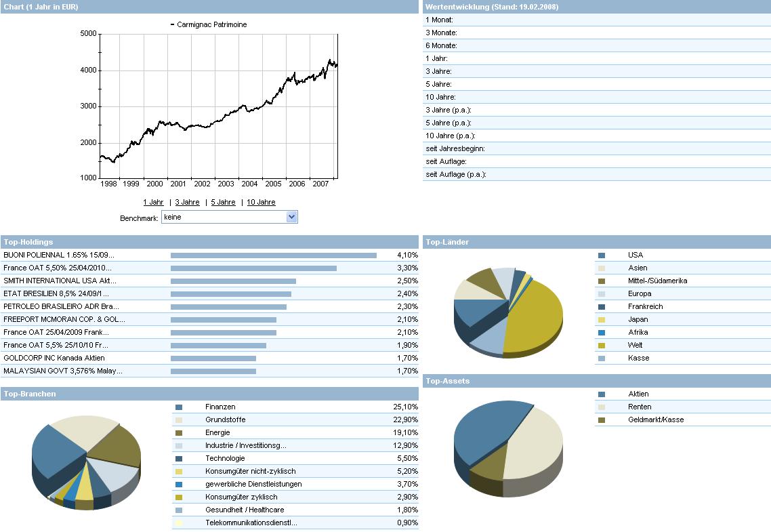Click the Wertentwicklung section header
The height and width of the screenshot is (532, 771).
pos(596,7)
